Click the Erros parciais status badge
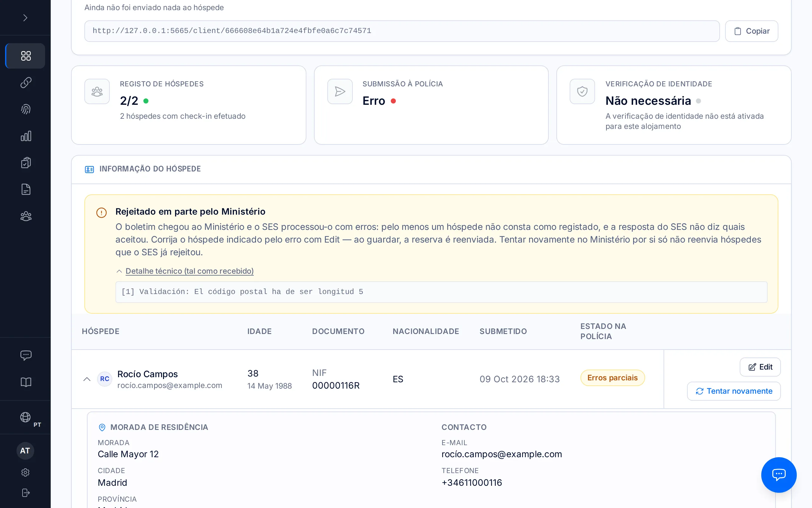This screenshot has height=508, width=812. 612,378
